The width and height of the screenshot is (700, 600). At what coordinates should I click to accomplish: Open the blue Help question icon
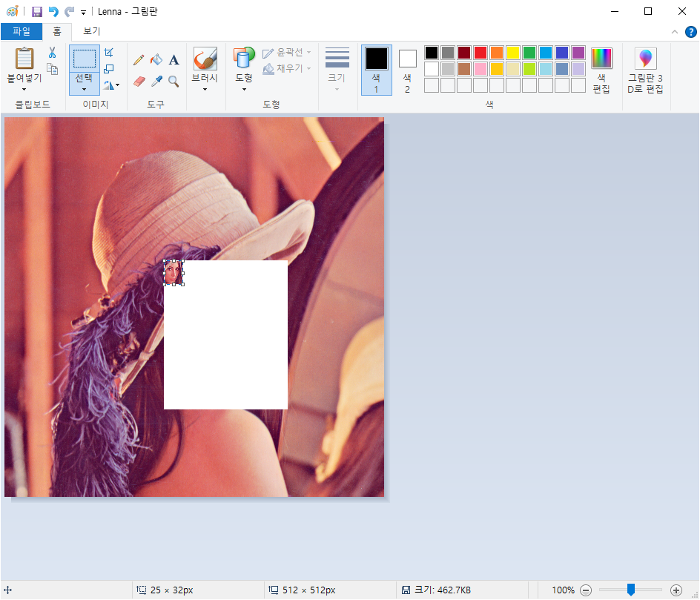click(690, 32)
